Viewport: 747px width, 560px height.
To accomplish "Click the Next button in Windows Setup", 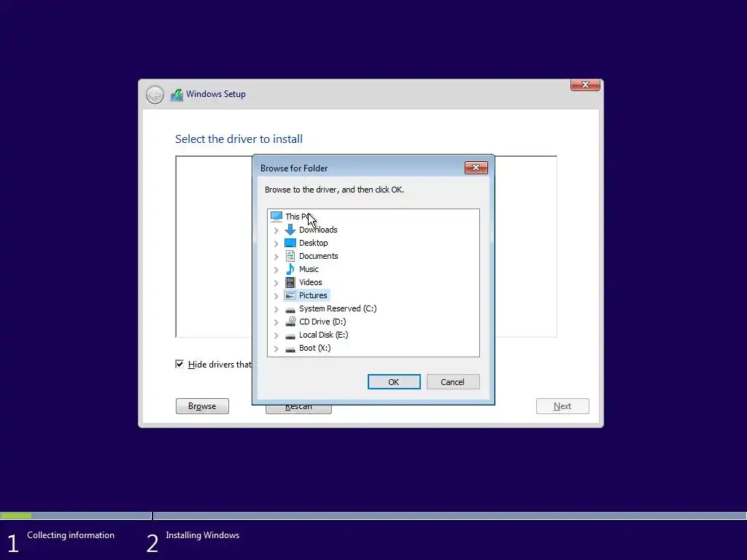I will point(562,406).
